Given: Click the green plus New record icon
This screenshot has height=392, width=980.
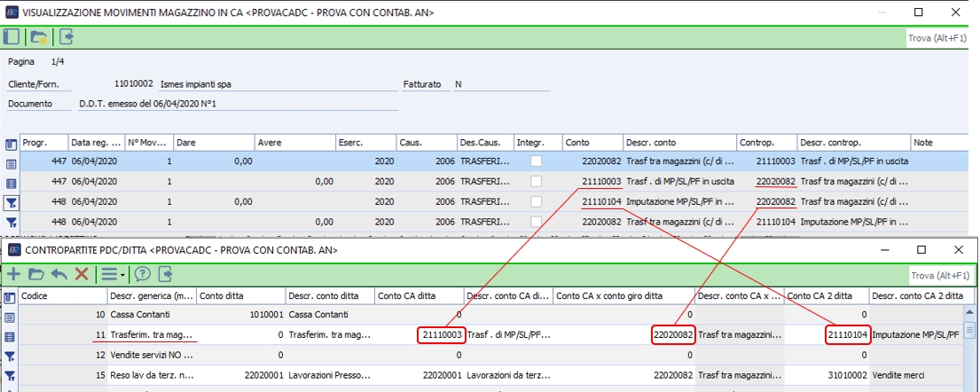Looking at the screenshot, I should (x=14, y=274).
